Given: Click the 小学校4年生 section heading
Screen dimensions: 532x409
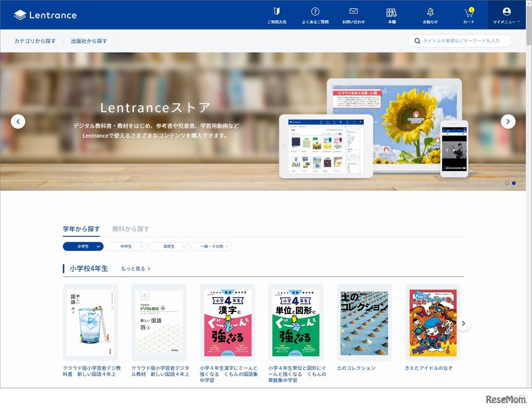Looking at the screenshot, I should coord(89,269).
